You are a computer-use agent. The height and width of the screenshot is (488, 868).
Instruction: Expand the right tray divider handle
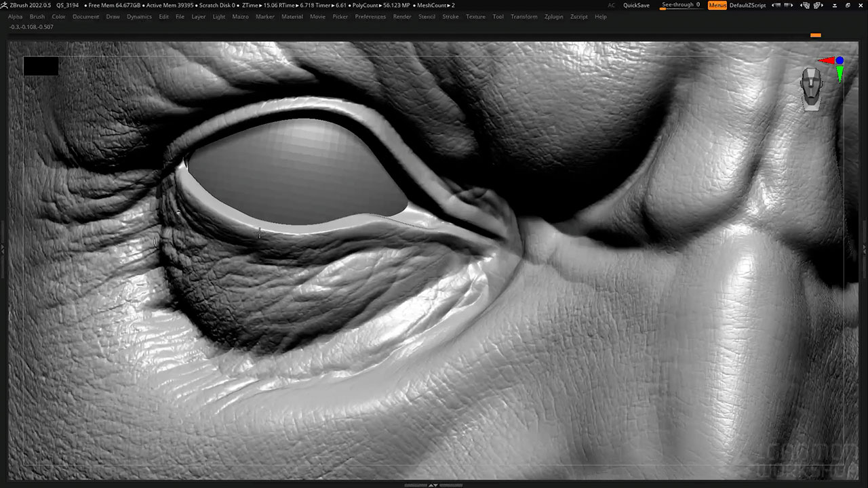[x=865, y=249]
